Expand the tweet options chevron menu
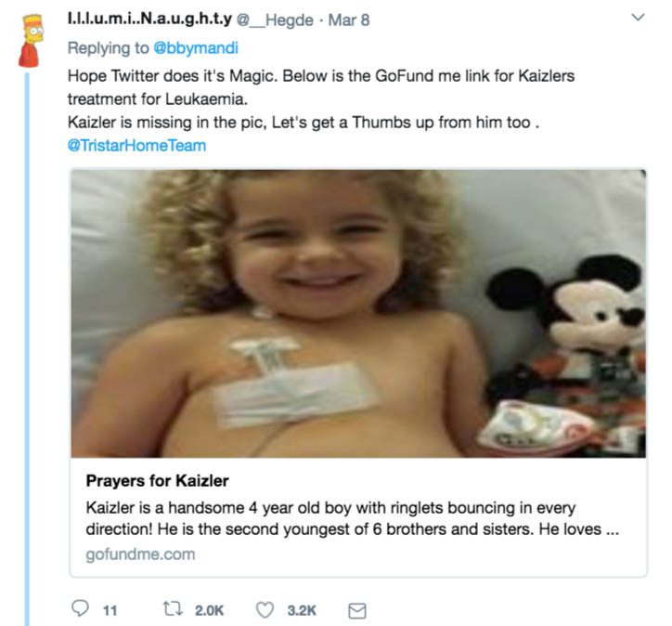Viewport: 672px width, 626px height. pos(638,18)
